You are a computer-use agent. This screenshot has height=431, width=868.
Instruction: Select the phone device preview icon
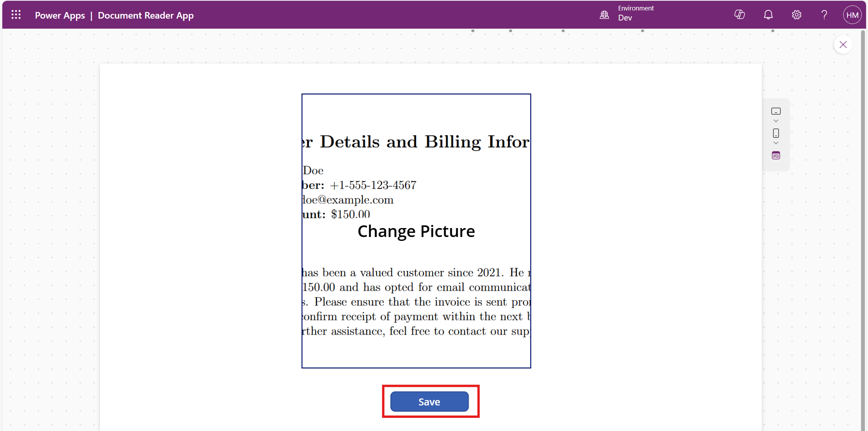click(776, 134)
